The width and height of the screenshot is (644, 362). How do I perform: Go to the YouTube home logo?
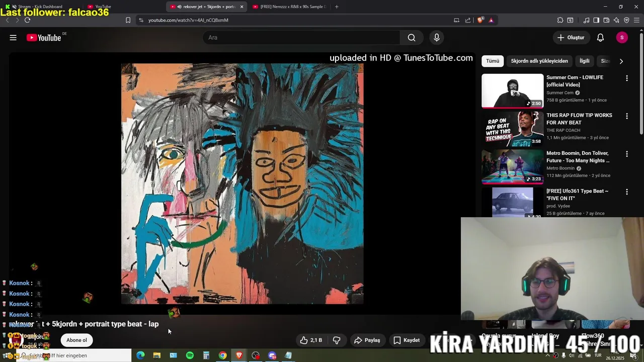click(x=44, y=38)
